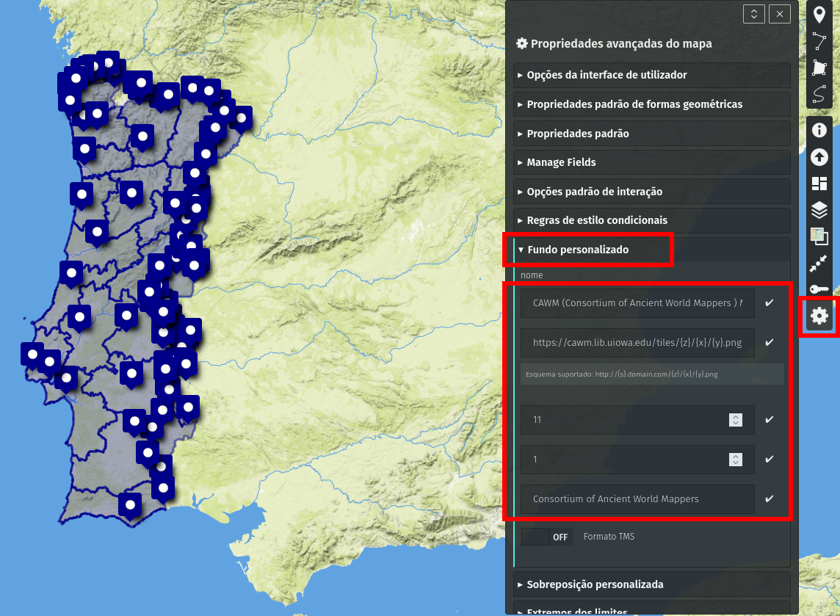The width and height of the screenshot is (840, 616).
Task: Select the draw marker tool
Action: [819, 15]
